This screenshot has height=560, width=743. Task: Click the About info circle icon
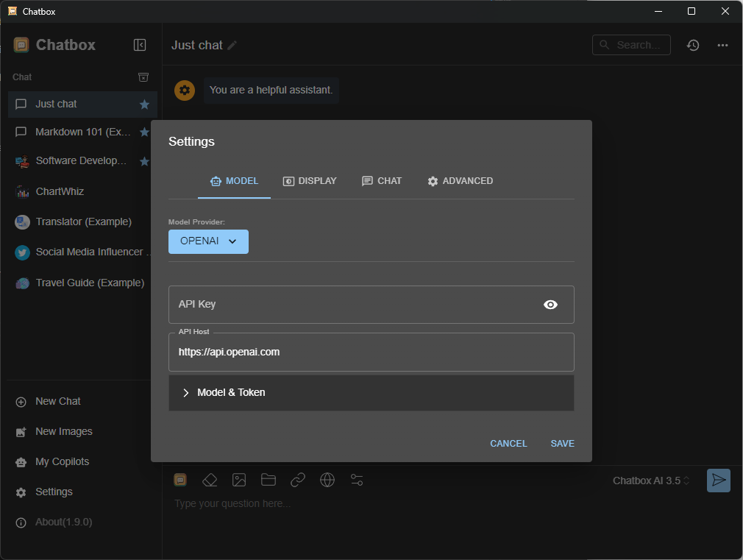(21, 523)
